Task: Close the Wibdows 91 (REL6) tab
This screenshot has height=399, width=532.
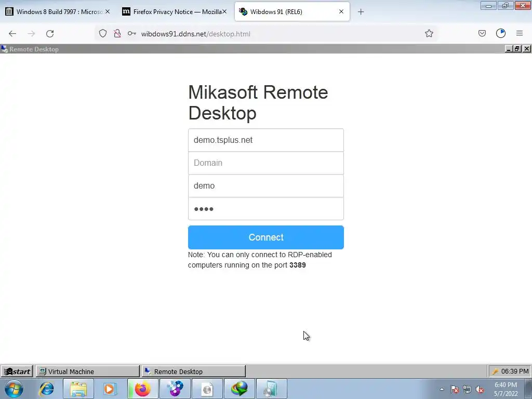Action: click(x=341, y=11)
